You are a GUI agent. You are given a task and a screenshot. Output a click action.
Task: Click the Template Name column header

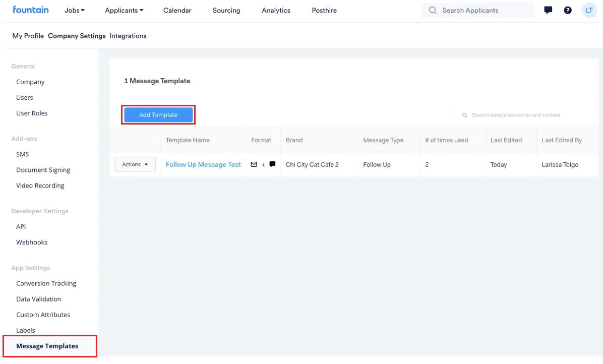click(188, 140)
